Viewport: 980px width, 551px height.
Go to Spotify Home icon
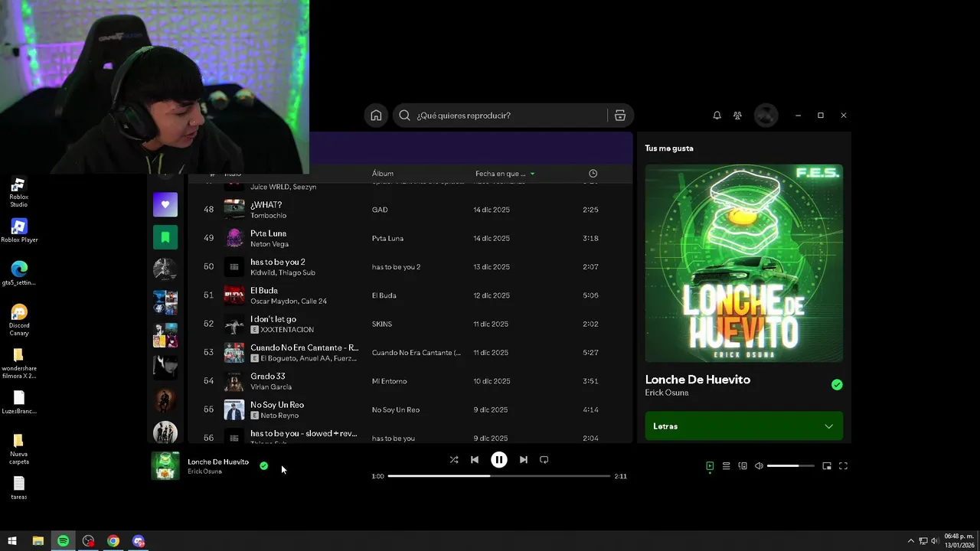tap(376, 116)
